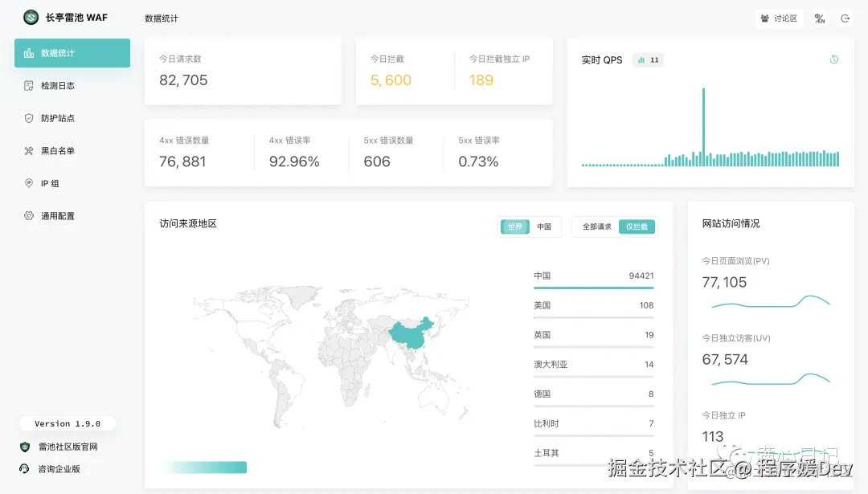Click the 4xx 错误数量 value 76,881
This screenshot has width=868, height=494.
pos(182,161)
